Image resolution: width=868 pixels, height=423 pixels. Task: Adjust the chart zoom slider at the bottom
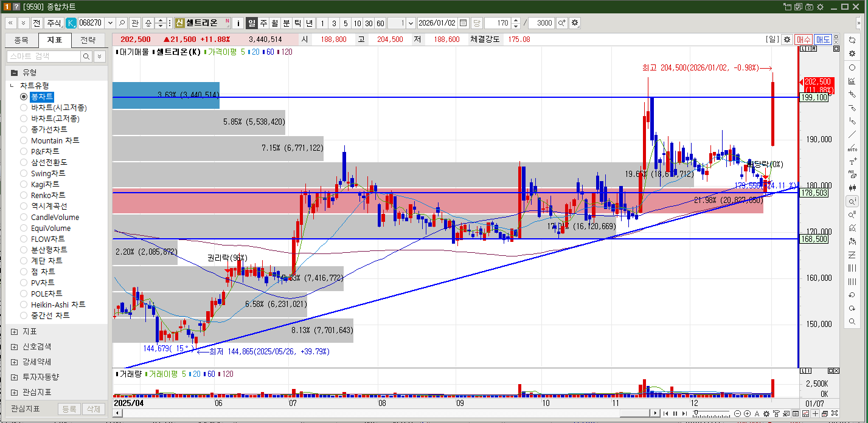pos(712,413)
